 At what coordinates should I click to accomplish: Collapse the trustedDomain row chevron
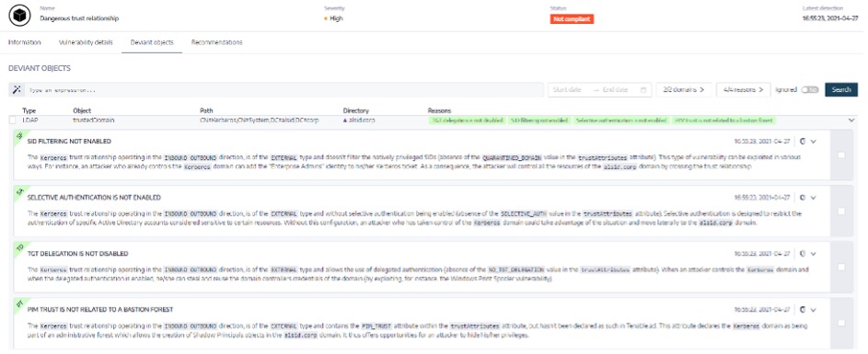coord(851,120)
